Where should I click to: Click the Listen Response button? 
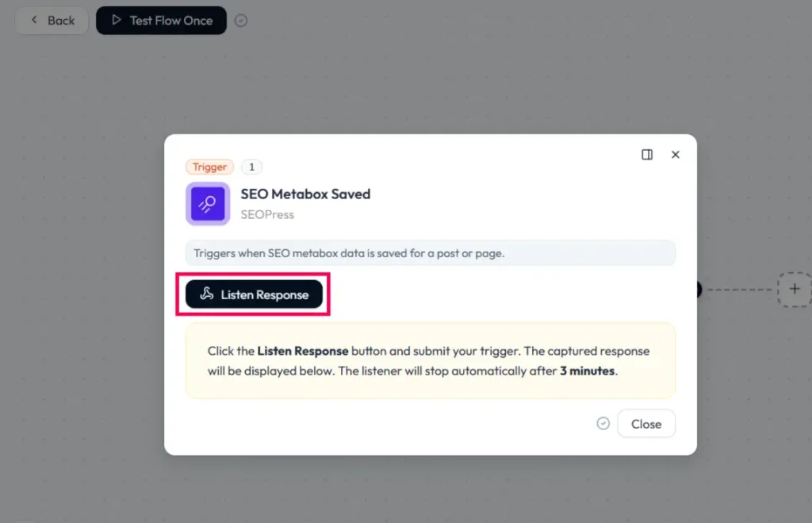click(x=254, y=294)
